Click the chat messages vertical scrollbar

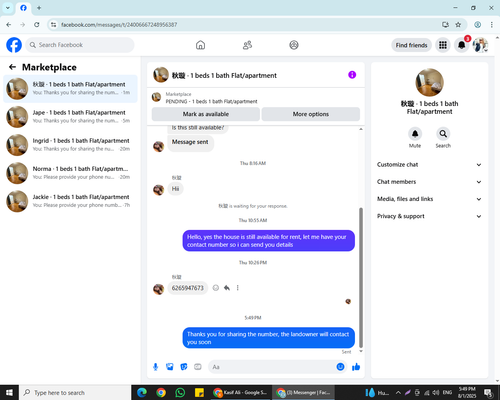coord(361,278)
